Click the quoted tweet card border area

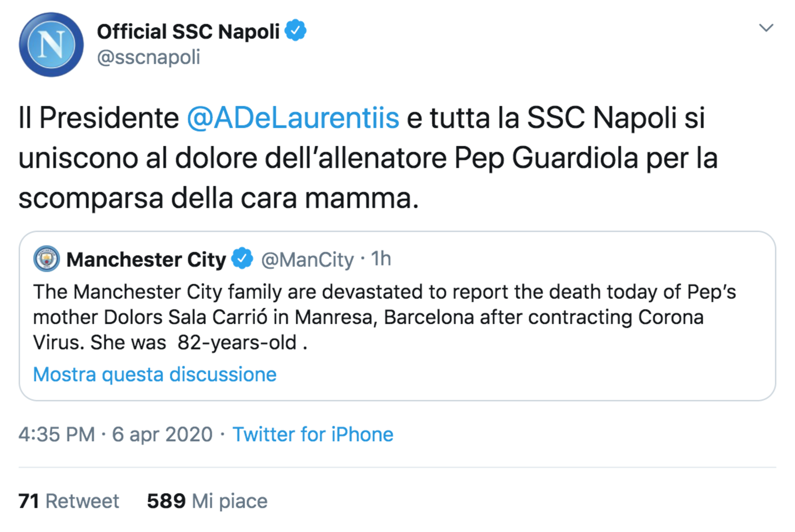(397, 316)
